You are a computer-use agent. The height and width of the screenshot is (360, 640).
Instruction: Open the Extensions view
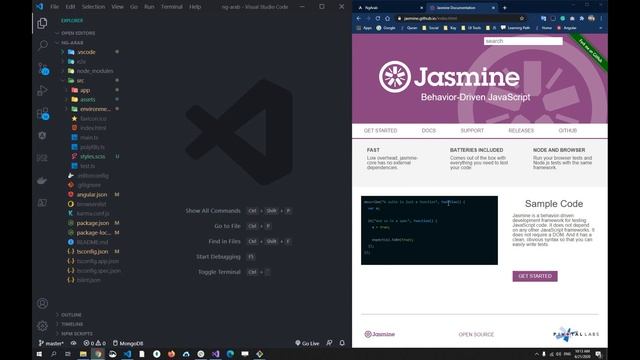click(x=43, y=113)
